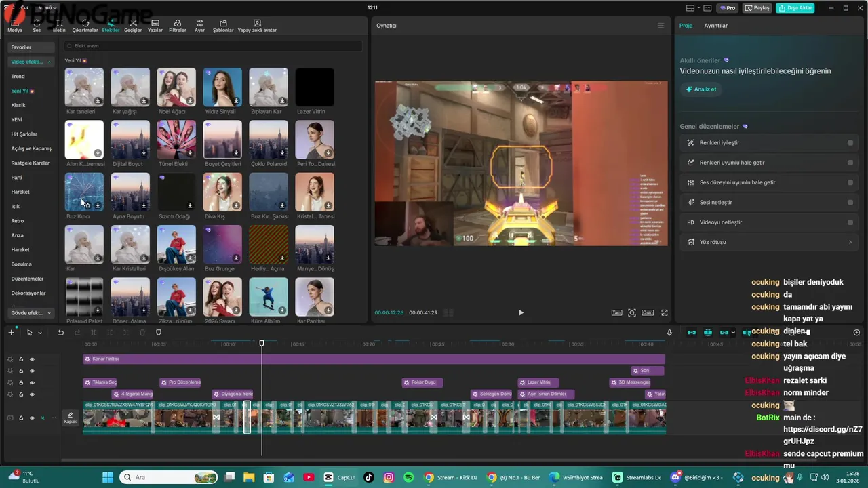Tick the Videoyu netleştir checkbox
This screenshot has width=868, height=488.
(x=850, y=222)
